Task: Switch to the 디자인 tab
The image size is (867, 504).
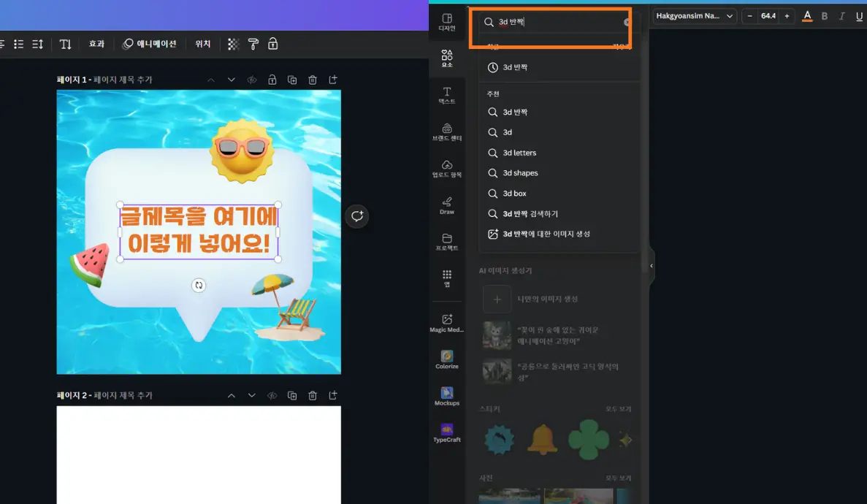Action: [x=446, y=20]
